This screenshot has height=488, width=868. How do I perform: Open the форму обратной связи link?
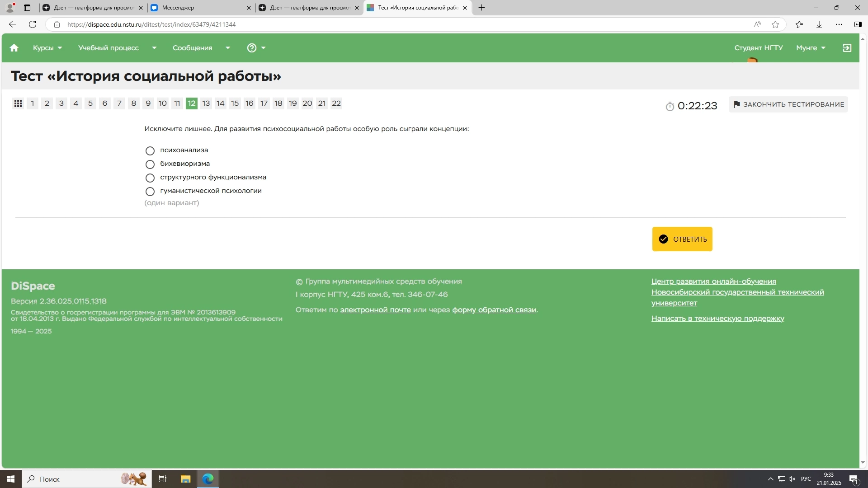pos(494,310)
